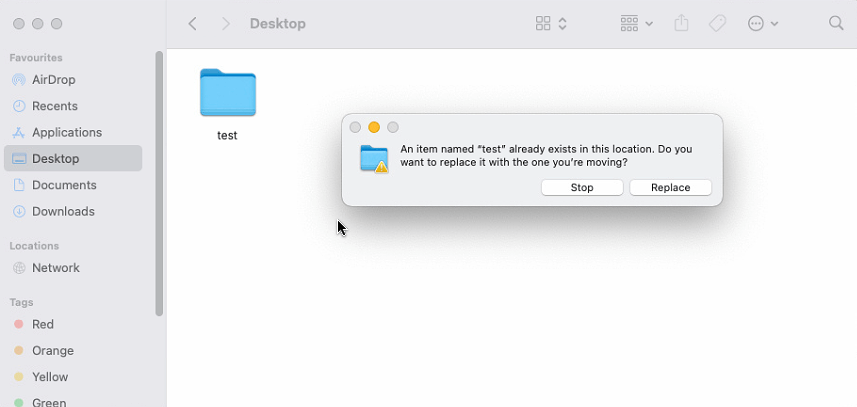Open the Group By dropdown menu
The width and height of the screenshot is (857, 407).
636,23
